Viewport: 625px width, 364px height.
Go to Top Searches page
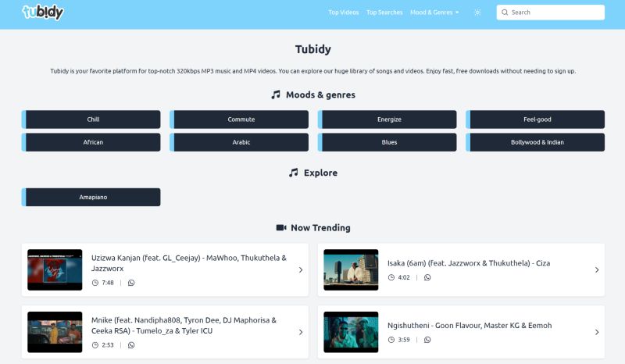384,12
